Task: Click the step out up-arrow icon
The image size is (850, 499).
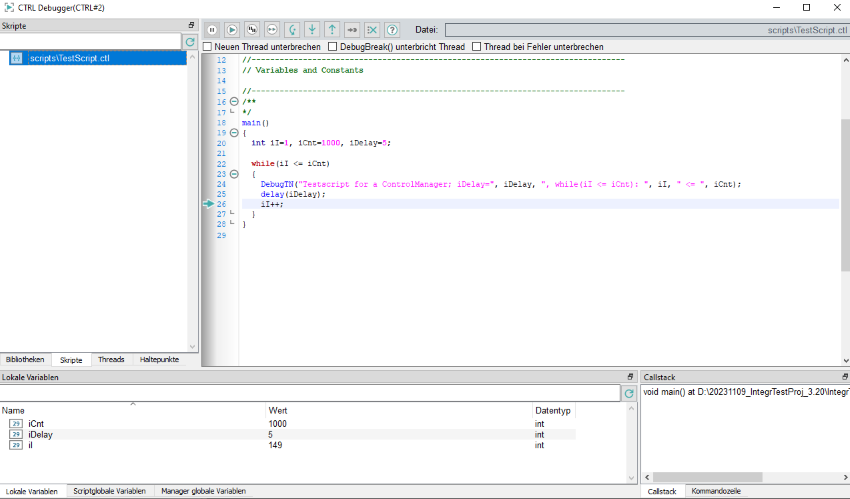Action: [x=332, y=30]
